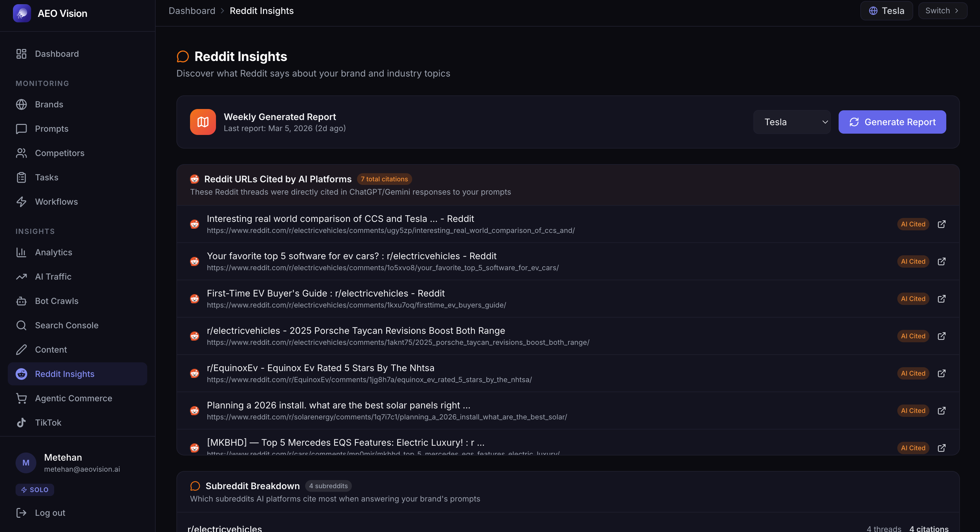Open the external link for the EV Buyer's Guide thread
This screenshot has width=980, height=532.
pos(942,298)
